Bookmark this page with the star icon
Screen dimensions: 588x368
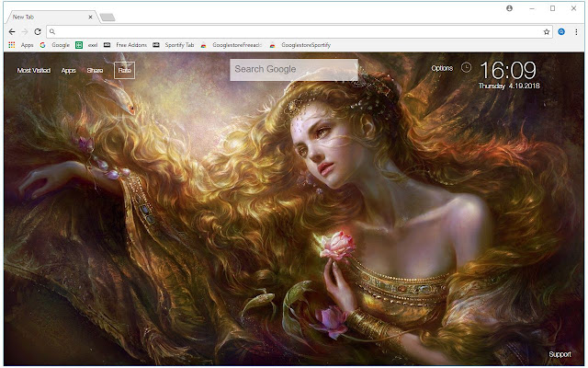pos(547,32)
